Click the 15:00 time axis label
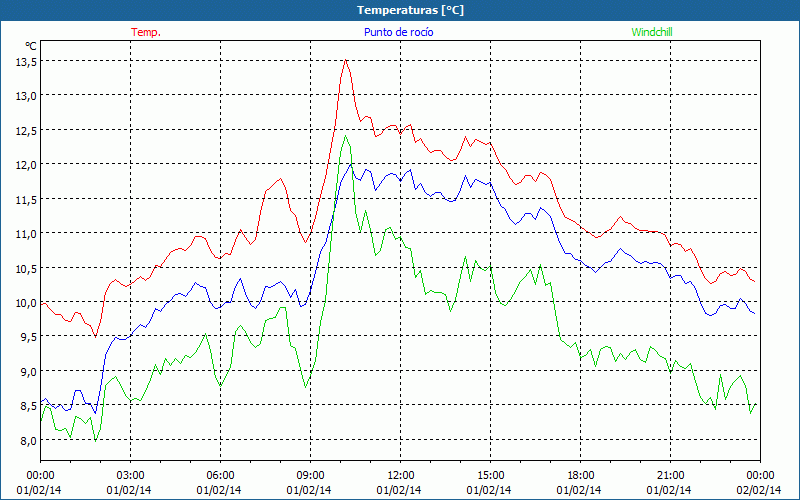The width and height of the screenshot is (800, 500). tap(490, 475)
